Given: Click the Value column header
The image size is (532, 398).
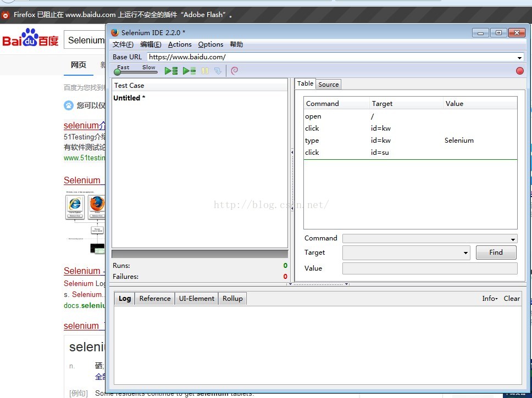Looking at the screenshot, I should tap(480, 103).
